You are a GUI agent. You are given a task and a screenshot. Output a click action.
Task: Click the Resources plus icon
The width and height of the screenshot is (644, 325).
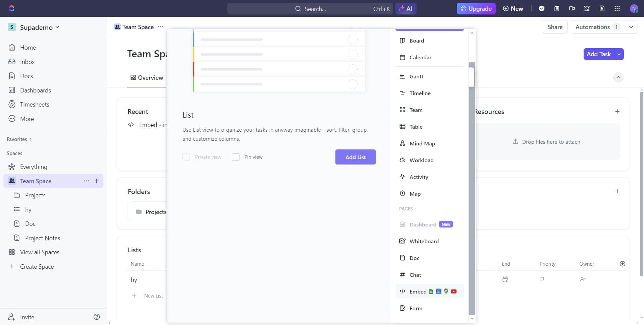point(617,112)
